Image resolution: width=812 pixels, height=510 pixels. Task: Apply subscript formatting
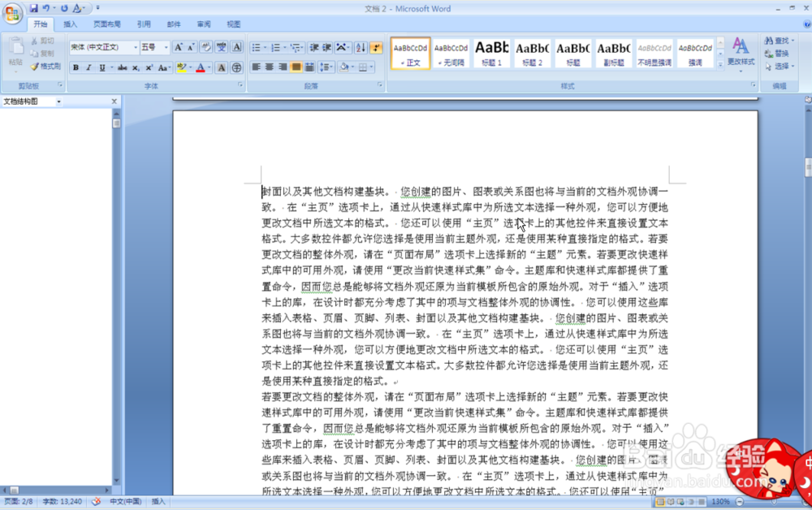(136, 68)
